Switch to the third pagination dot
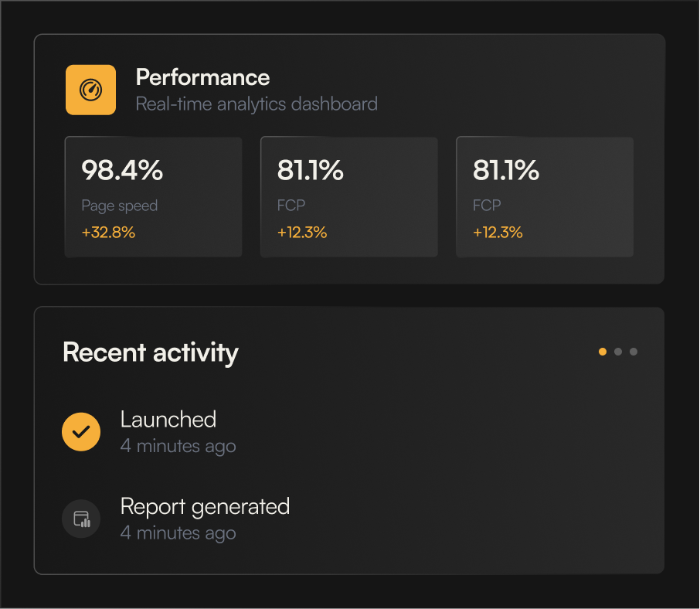 [x=634, y=352]
